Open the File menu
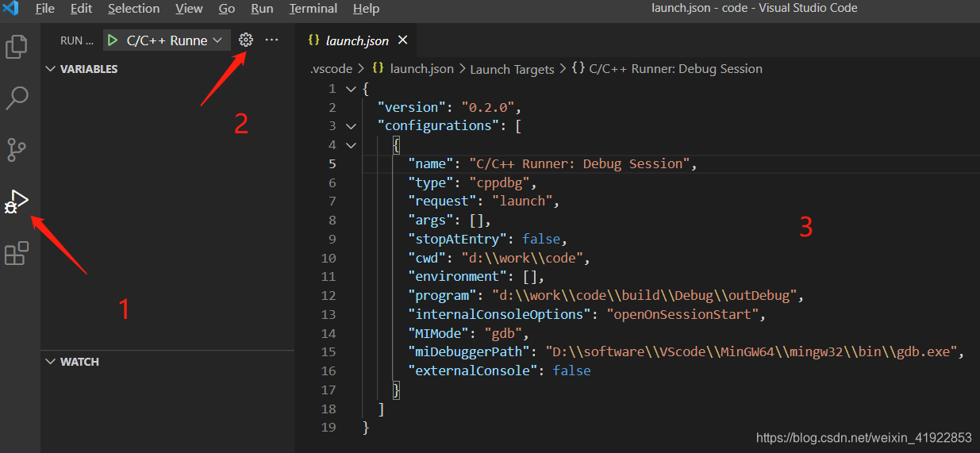980x453 pixels. [45, 9]
